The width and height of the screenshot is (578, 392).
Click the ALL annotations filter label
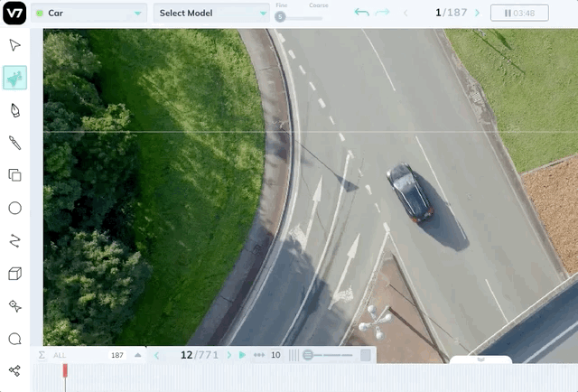[60, 355]
